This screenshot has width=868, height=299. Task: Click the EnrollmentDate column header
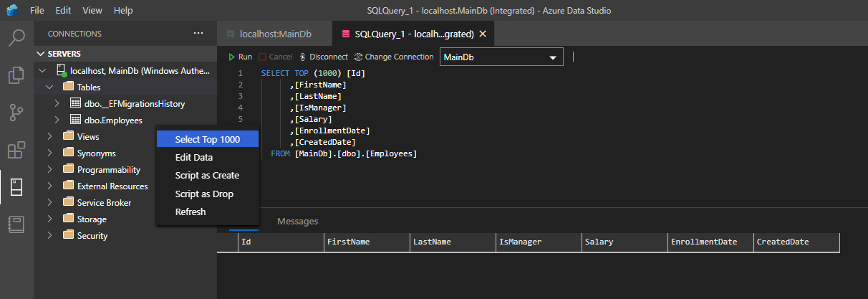[710, 242]
